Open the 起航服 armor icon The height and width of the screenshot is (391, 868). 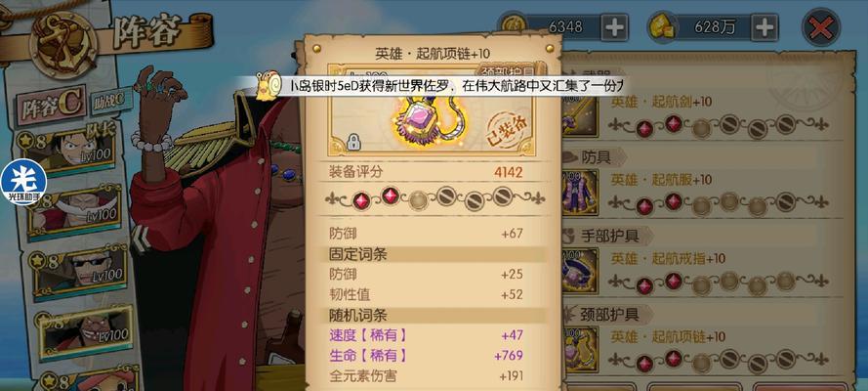581,193
